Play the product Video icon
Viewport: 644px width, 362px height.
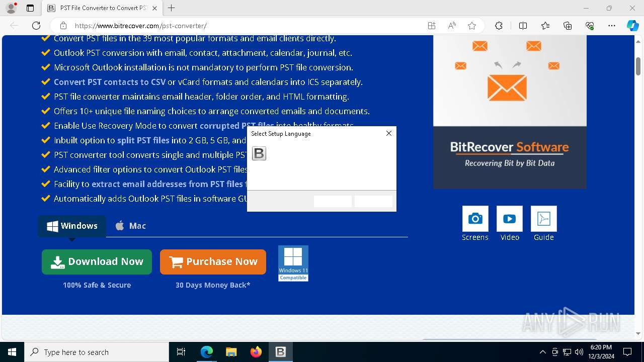[510, 219]
